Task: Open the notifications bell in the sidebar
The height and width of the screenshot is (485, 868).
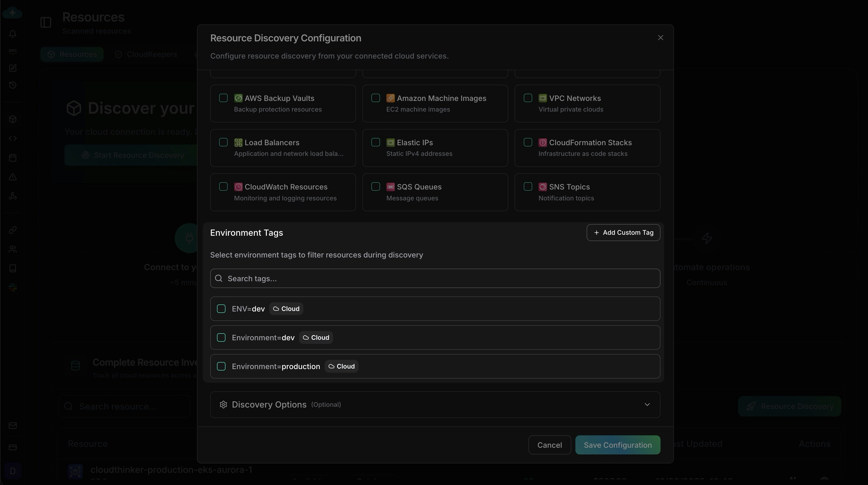Action: click(x=13, y=34)
